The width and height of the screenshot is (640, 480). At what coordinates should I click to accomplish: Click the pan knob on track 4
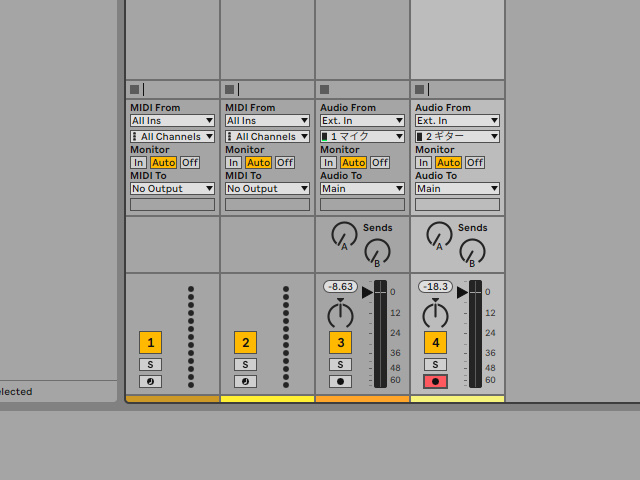click(435, 315)
